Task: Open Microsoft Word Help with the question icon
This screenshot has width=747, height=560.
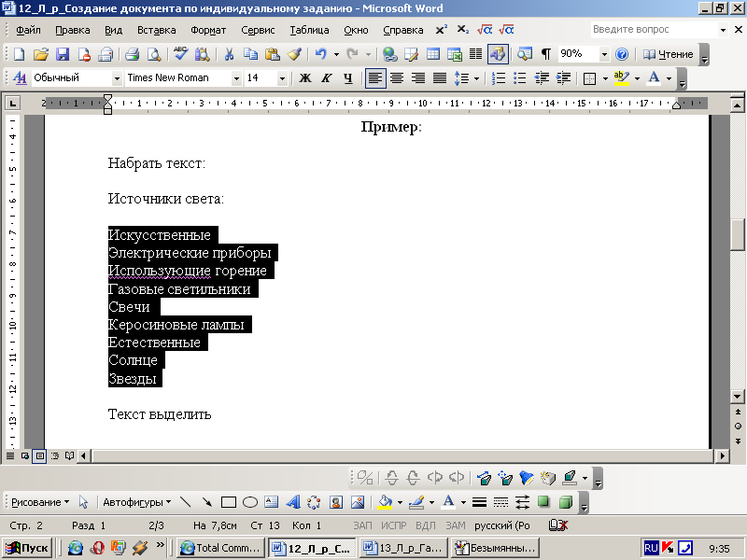Action: tap(622, 54)
